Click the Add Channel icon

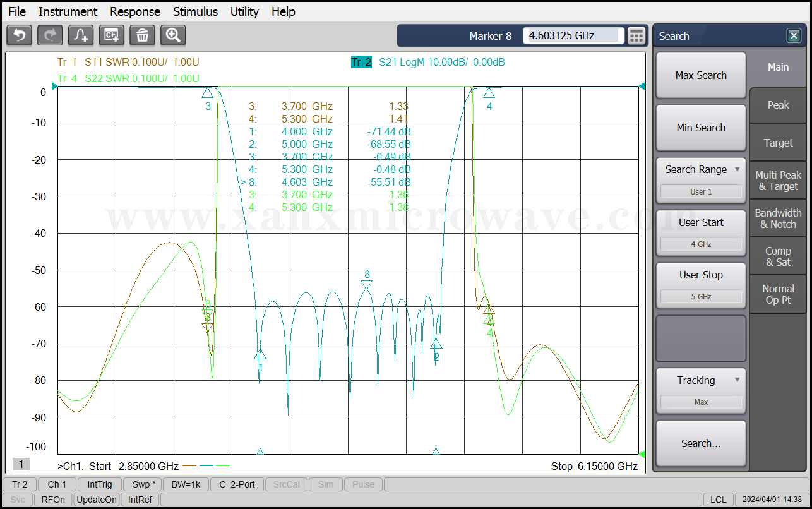112,35
